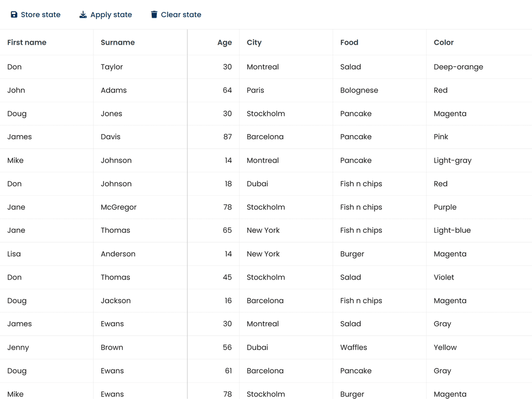Screen dimensions: 532x399
Task: Select the Deep-orange color cell
Action: pos(458,67)
